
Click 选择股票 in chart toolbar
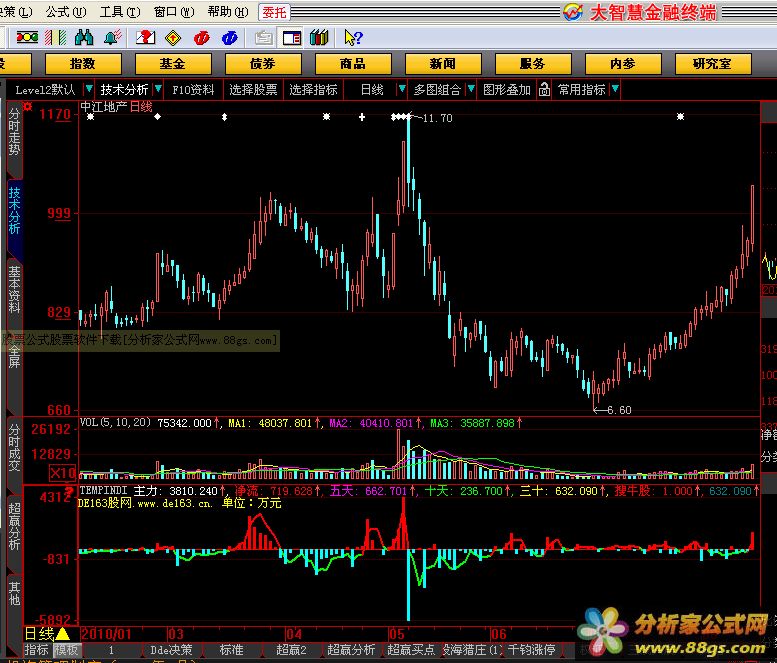[253, 90]
